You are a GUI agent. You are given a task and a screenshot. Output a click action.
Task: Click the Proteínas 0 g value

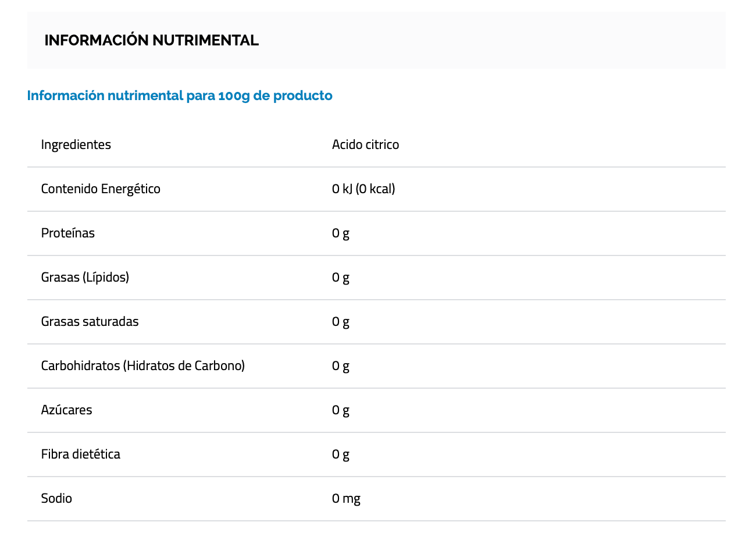click(x=341, y=233)
